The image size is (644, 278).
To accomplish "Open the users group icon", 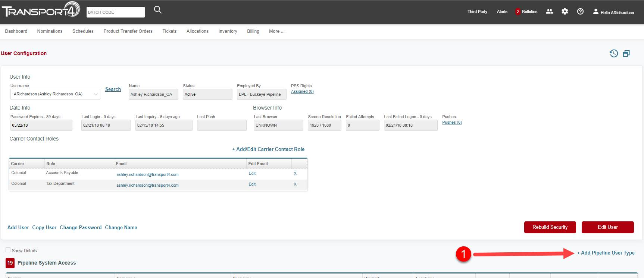I will [549, 12].
